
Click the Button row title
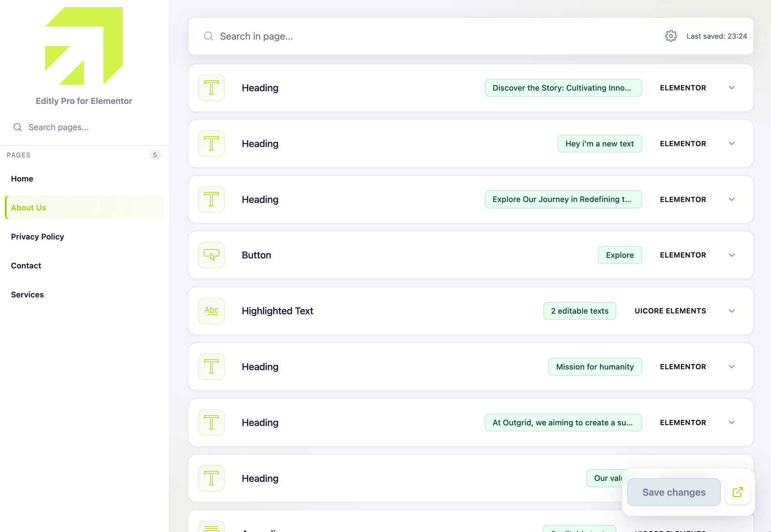256,255
